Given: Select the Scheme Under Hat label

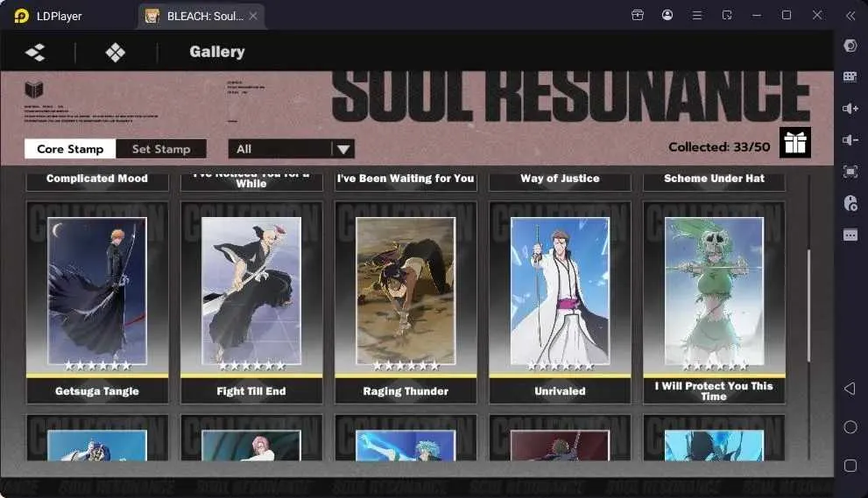Looking at the screenshot, I should pos(714,179).
